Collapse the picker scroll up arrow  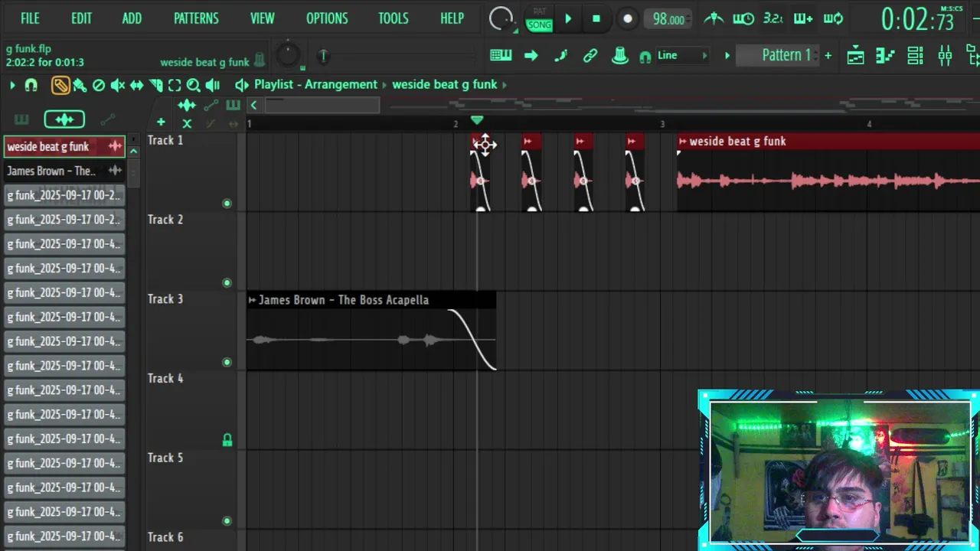coord(133,152)
